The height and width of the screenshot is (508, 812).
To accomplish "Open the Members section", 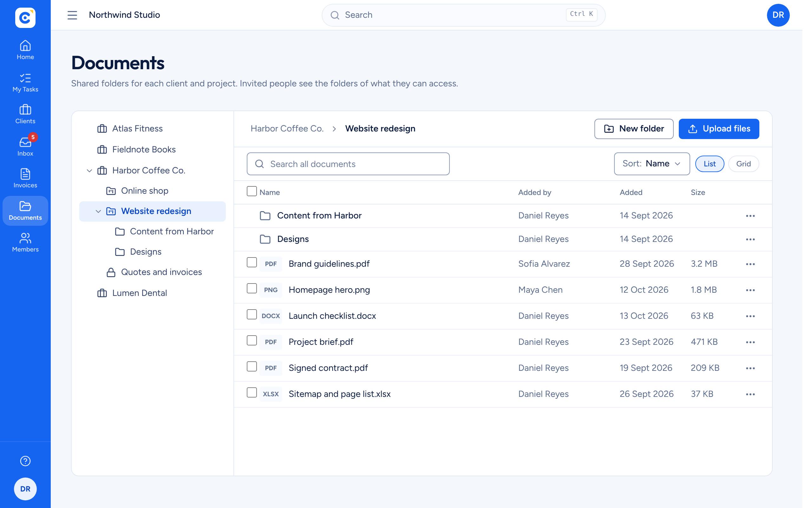I will (x=25, y=243).
